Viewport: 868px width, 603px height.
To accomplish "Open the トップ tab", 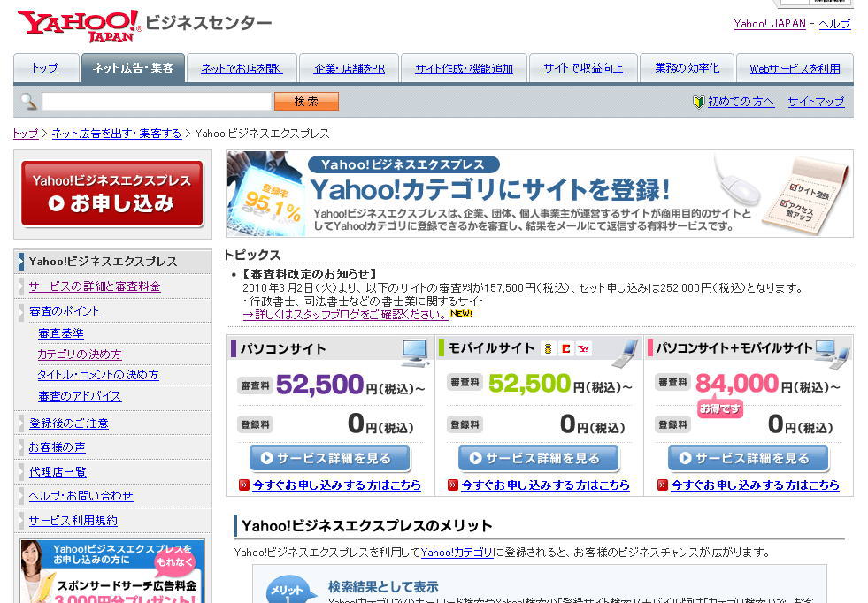I will coord(45,68).
